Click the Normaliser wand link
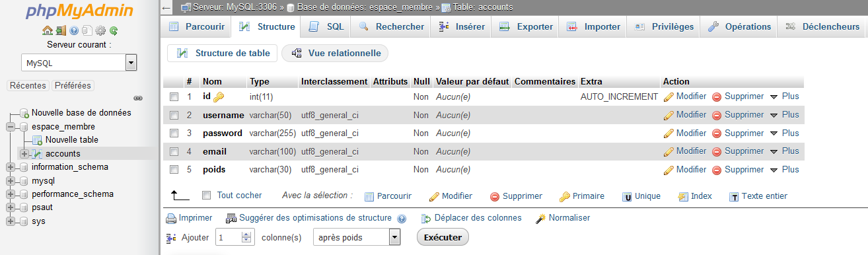Screen dimensions: 868x255 (x=563, y=218)
